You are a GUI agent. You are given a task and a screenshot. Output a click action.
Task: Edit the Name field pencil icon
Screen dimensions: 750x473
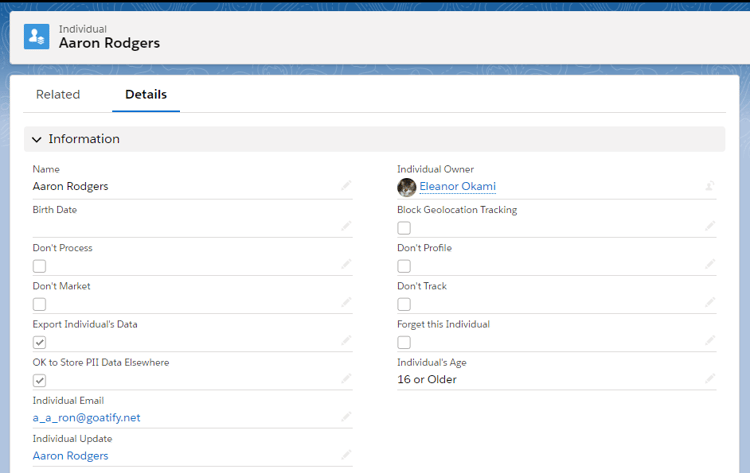tap(346, 186)
